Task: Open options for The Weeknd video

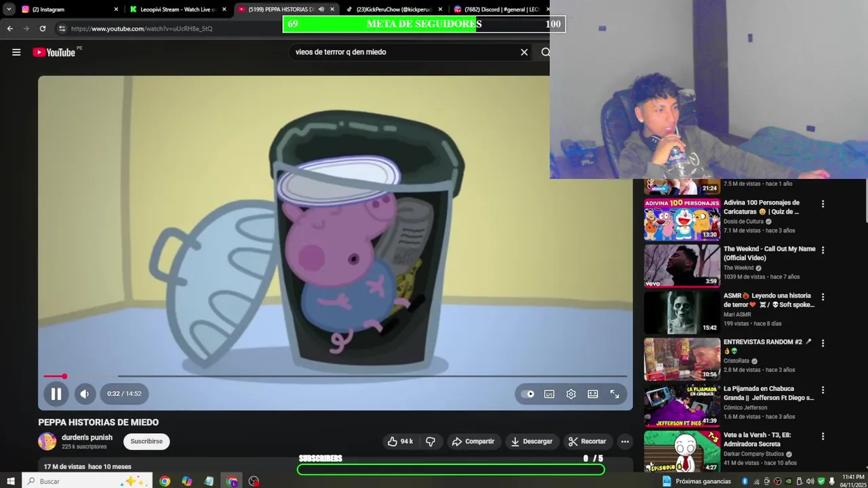Action: [x=823, y=250]
